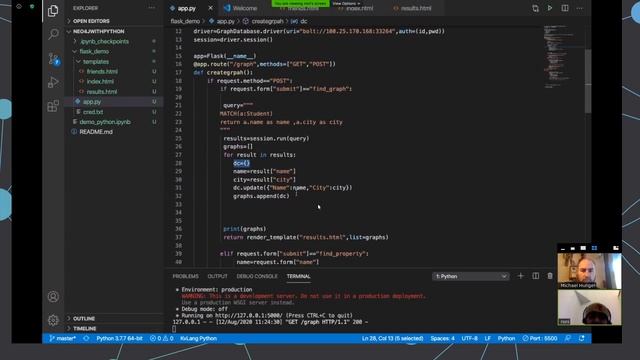Expand the Timeline section

tap(84, 329)
